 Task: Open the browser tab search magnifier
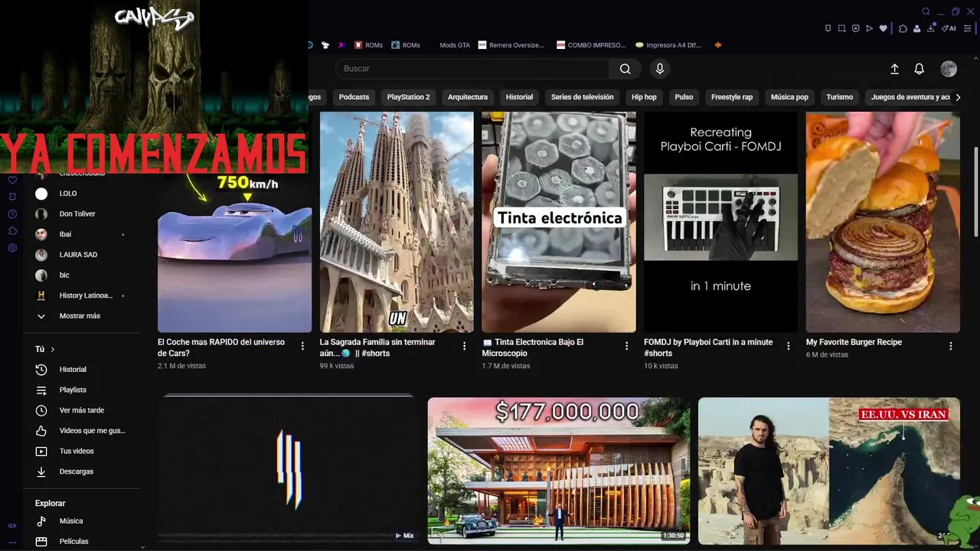pos(926,11)
